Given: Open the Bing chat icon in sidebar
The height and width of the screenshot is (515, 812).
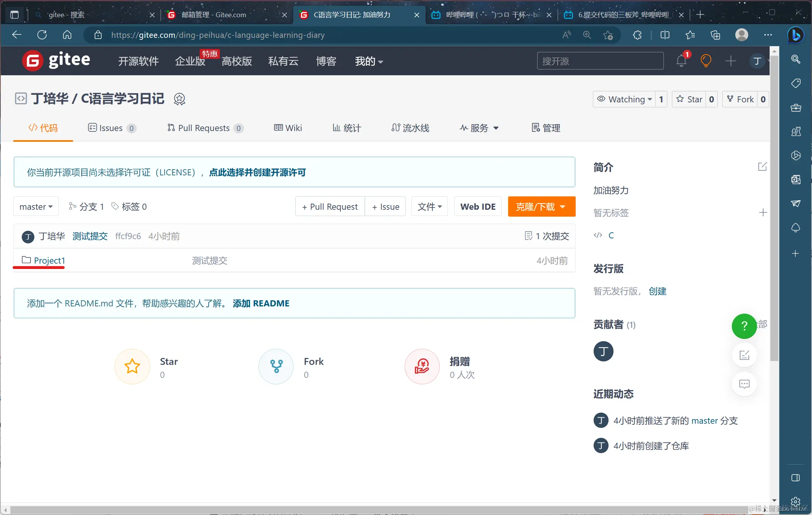Looking at the screenshot, I should point(796,36).
